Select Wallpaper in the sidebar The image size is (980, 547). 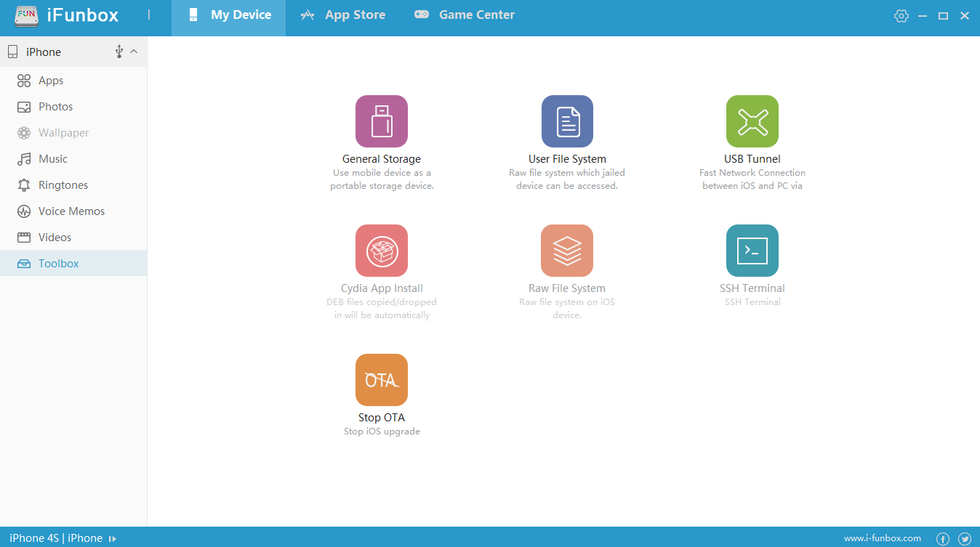73,133
